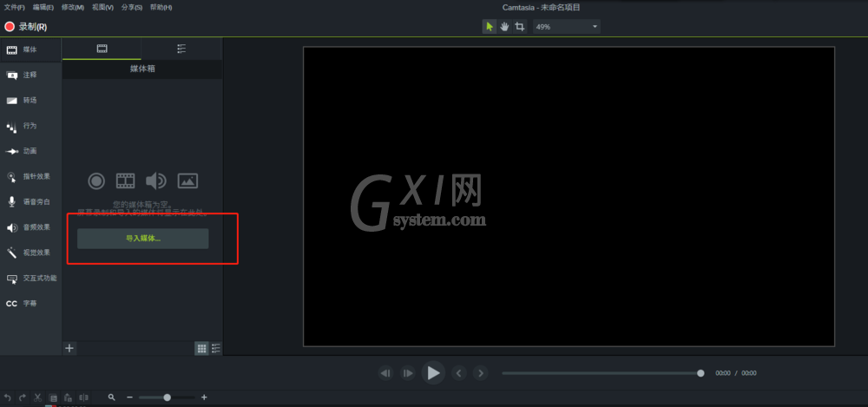Jump to the previous clip with the left chevron

[458, 373]
